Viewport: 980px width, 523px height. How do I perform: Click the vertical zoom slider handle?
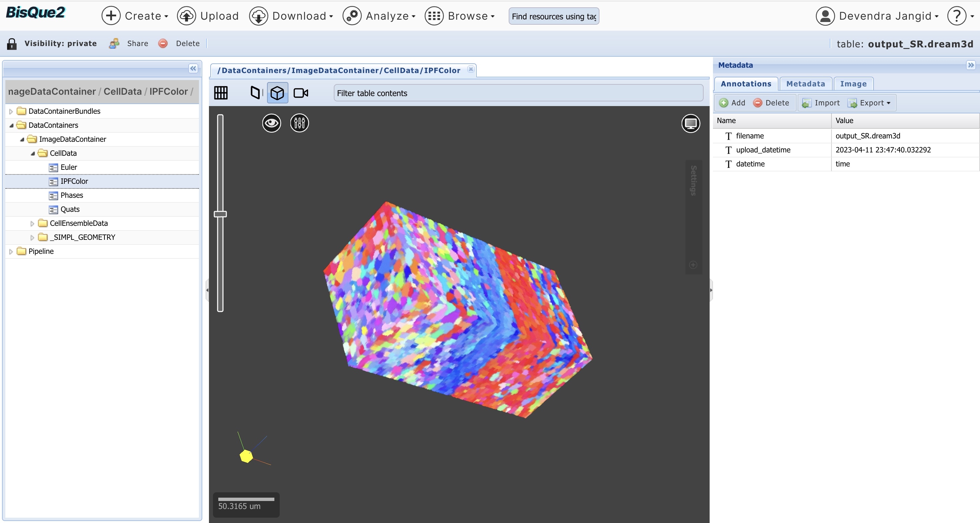220,214
